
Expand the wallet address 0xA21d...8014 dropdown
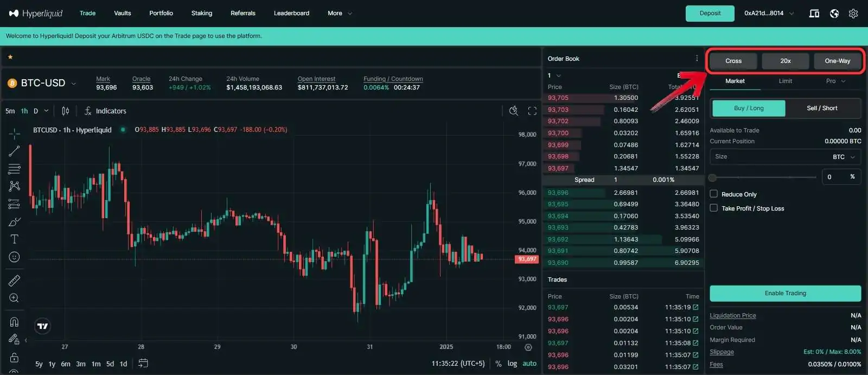point(769,13)
